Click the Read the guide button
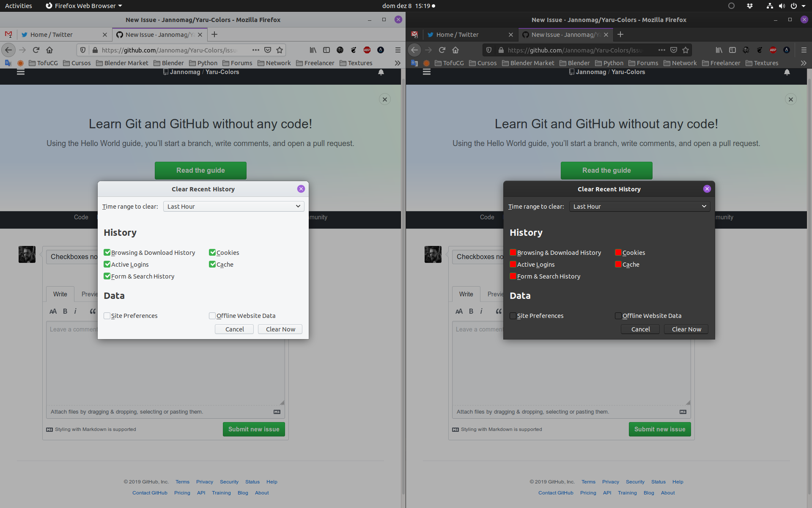Viewport: 812px width, 508px height. 200,170
